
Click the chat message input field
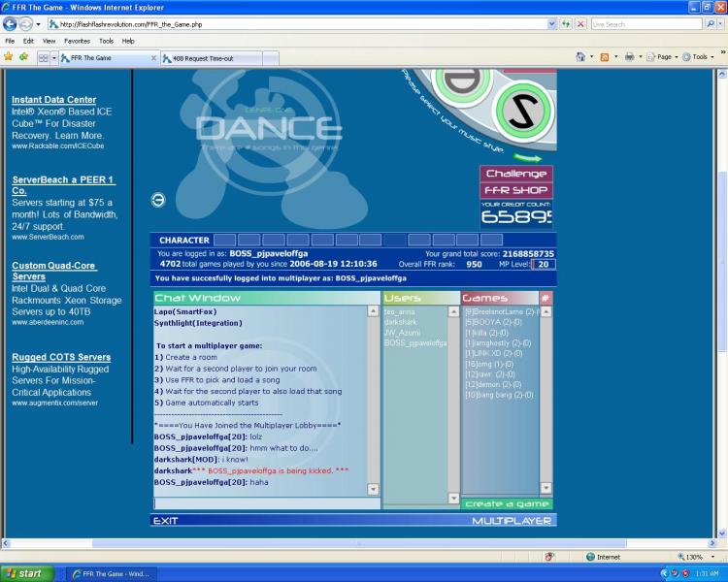(267, 503)
